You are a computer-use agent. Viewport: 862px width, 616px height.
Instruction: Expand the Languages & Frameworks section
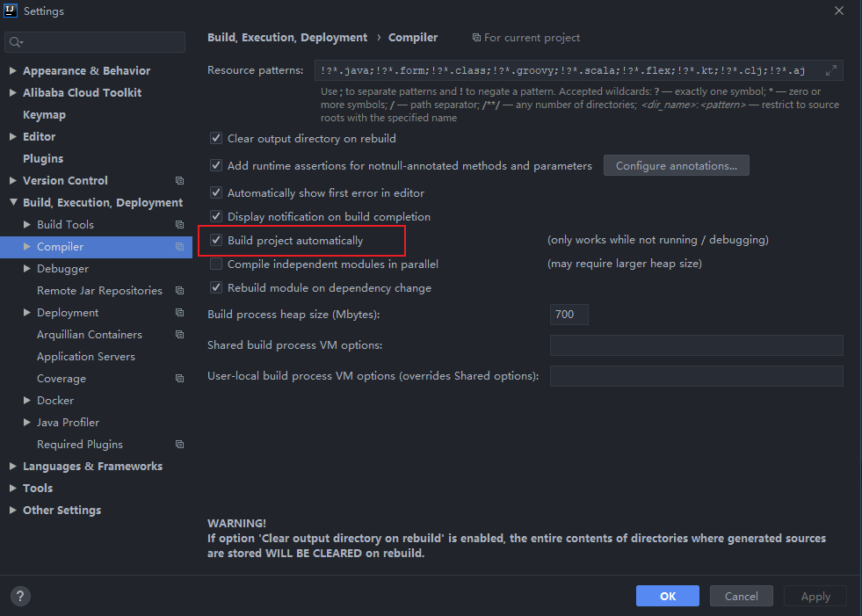point(12,466)
